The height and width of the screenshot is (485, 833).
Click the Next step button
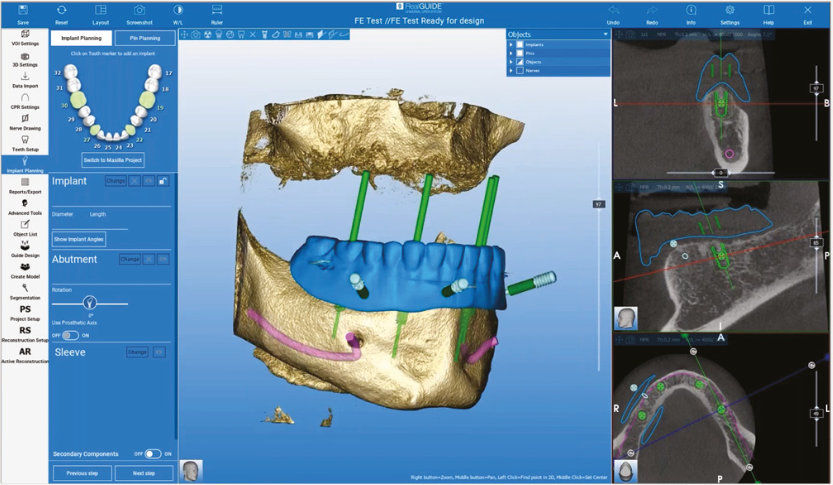click(144, 473)
